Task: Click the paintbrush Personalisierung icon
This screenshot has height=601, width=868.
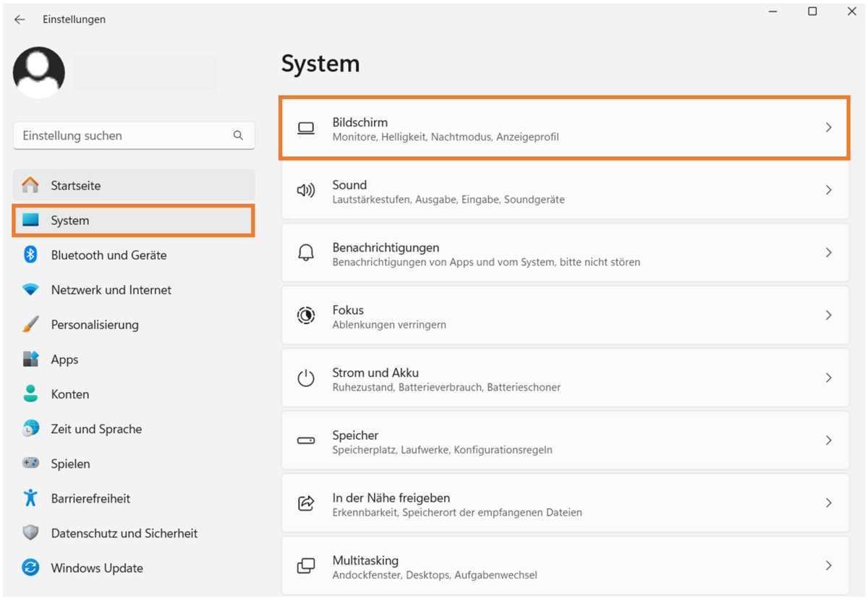Action: 30,324
